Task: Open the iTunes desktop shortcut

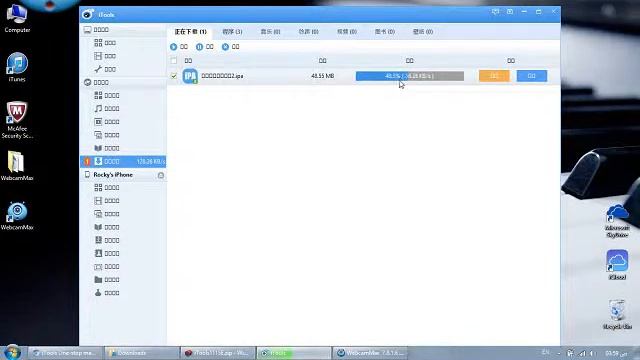Action: (x=17, y=67)
